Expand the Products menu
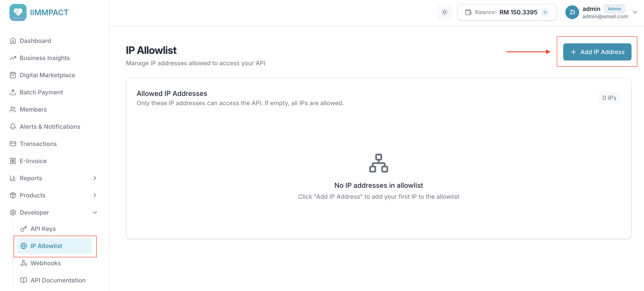644x291 pixels. click(x=95, y=195)
